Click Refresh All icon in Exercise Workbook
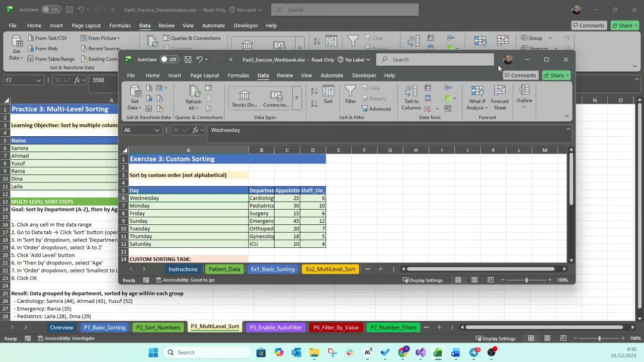The image size is (644, 362). click(x=194, y=91)
